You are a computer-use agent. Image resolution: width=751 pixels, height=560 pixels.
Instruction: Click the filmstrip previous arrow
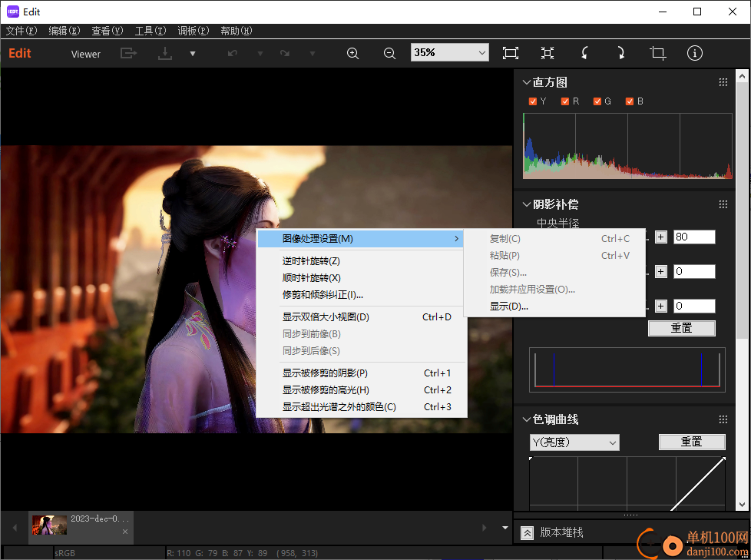click(15, 528)
